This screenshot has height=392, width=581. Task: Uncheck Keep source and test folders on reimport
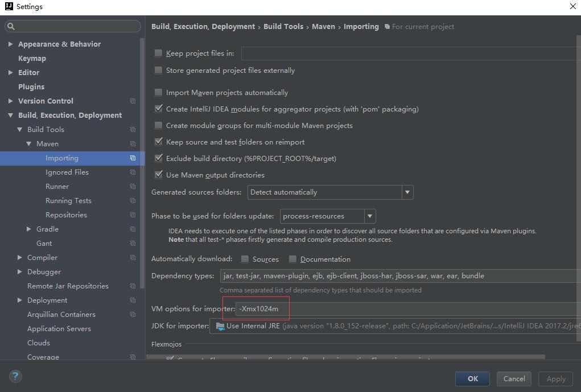point(159,142)
